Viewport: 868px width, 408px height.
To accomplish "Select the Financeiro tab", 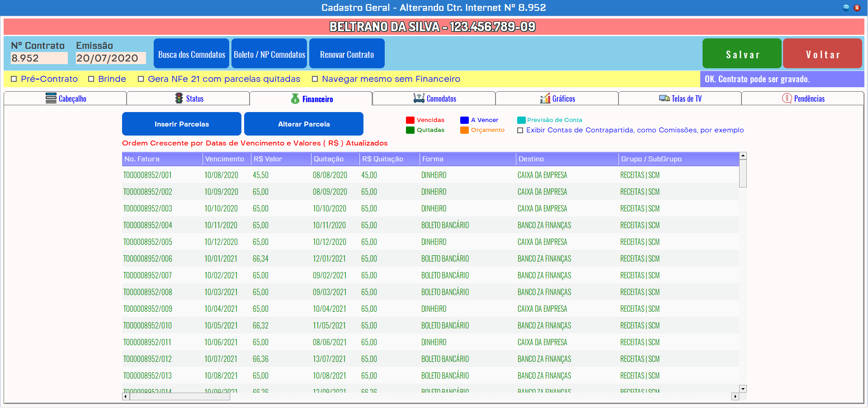I will coord(311,98).
